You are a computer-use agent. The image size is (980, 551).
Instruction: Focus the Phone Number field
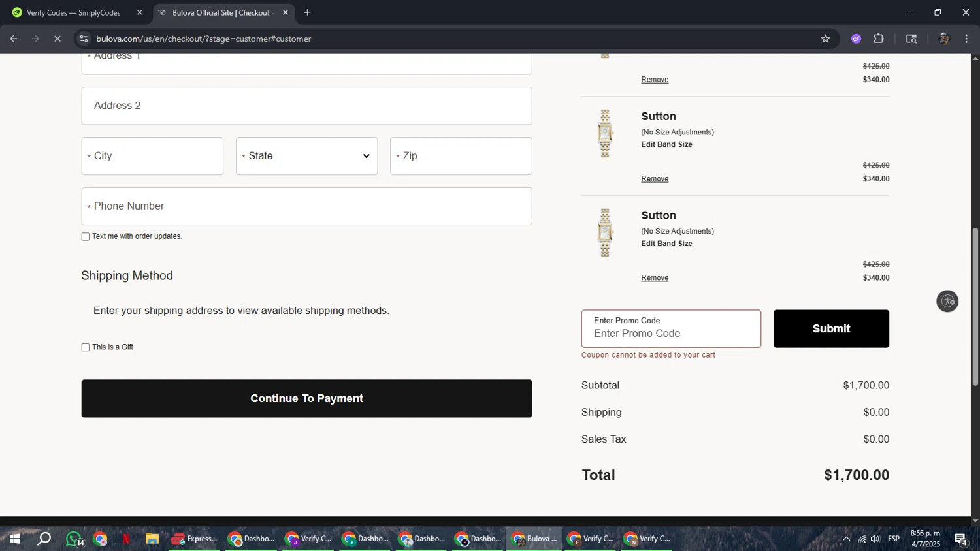click(306, 206)
